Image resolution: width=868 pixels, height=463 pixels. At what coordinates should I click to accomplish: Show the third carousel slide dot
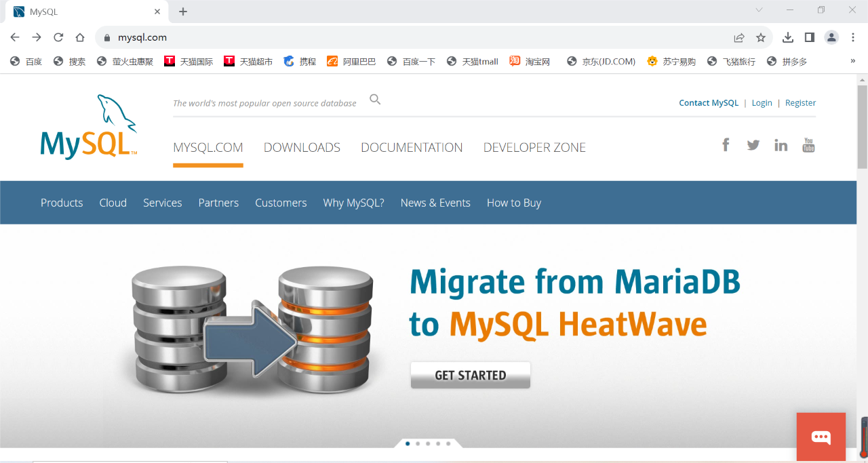(428, 443)
